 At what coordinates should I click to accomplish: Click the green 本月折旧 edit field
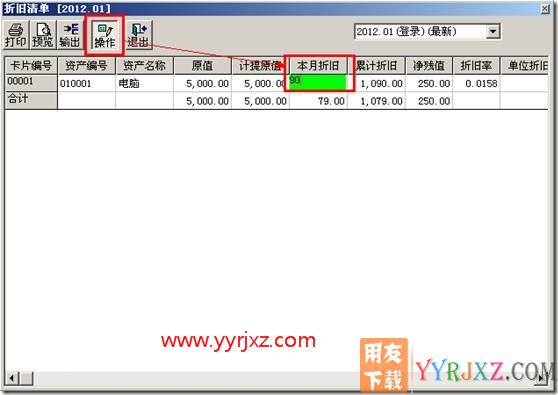click(x=318, y=82)
